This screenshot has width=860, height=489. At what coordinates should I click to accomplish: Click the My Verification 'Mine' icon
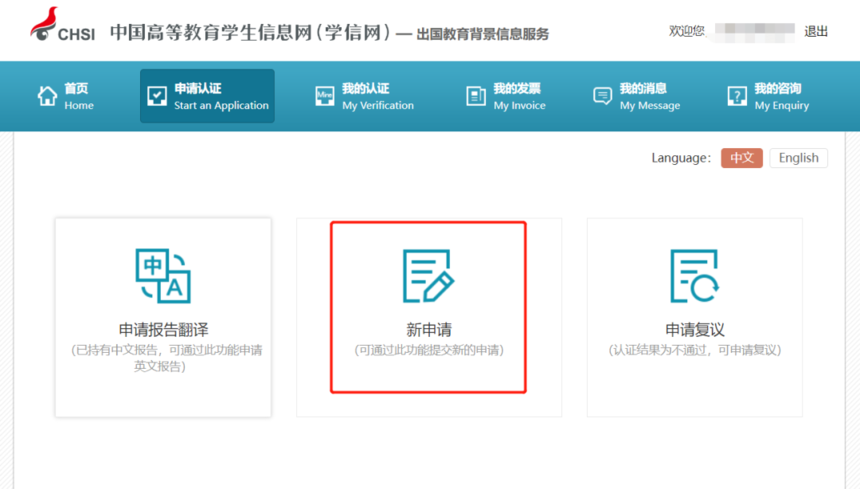pos(325,96)
